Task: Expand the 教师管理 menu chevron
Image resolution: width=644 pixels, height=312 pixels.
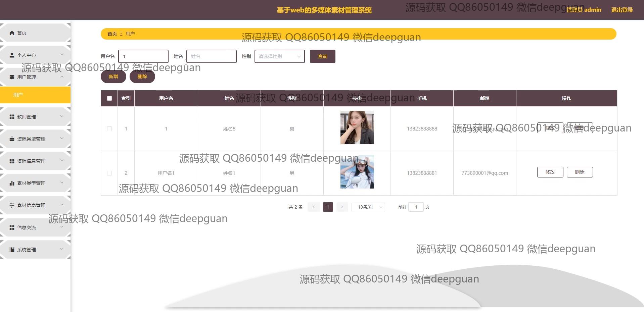Action: point(62,116)
